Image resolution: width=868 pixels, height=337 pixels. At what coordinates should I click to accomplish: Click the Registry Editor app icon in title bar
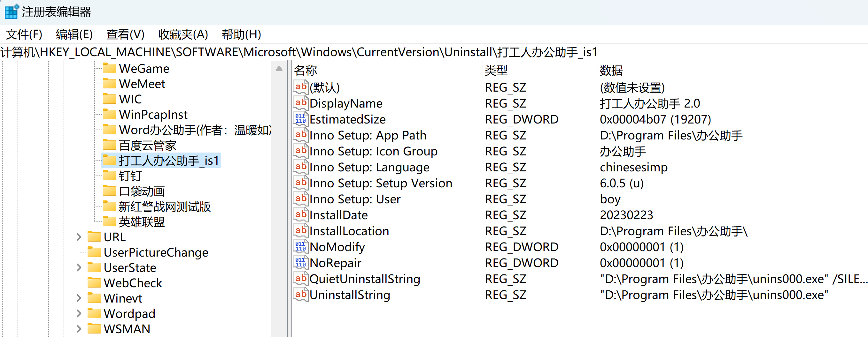pos(12,11)
